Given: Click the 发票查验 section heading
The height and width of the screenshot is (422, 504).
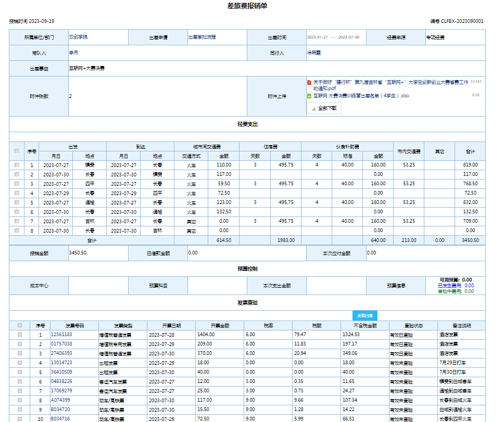Looking at the screenshot, I should point(247,302).
